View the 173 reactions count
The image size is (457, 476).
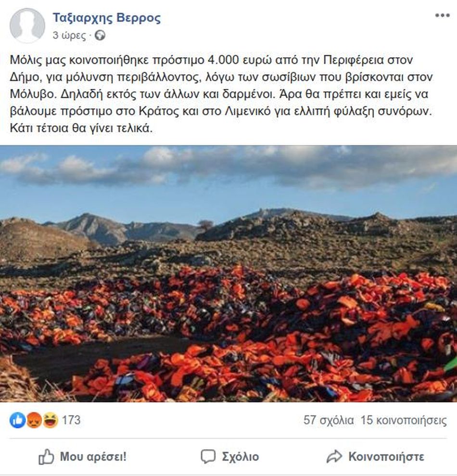click(71, 421)
